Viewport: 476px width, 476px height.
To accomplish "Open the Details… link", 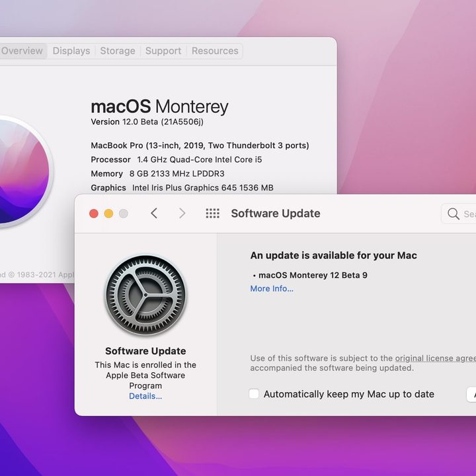I will coord(145,396).
